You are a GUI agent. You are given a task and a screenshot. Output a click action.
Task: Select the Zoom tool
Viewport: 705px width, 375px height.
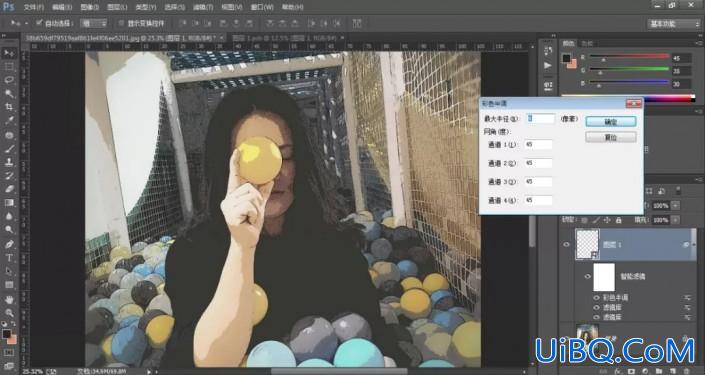coord(9,312)
